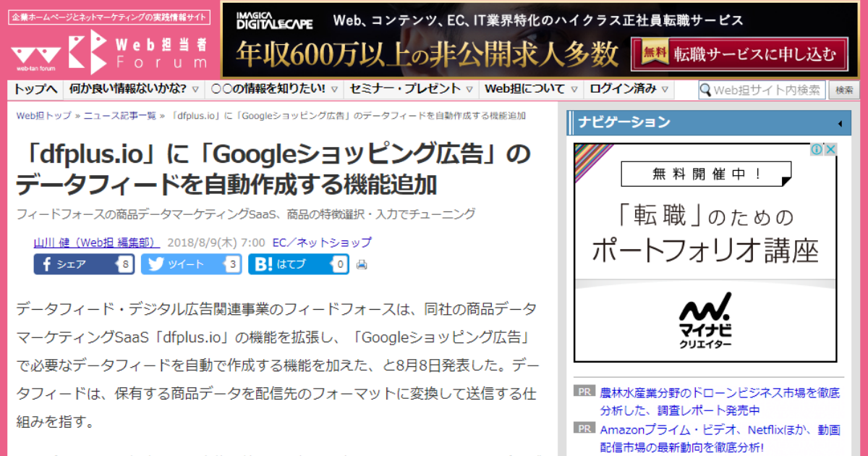Open PR link about 農林水産分野のドローンビジネス市場
The image size is (868, 456).
pos(720,402)
